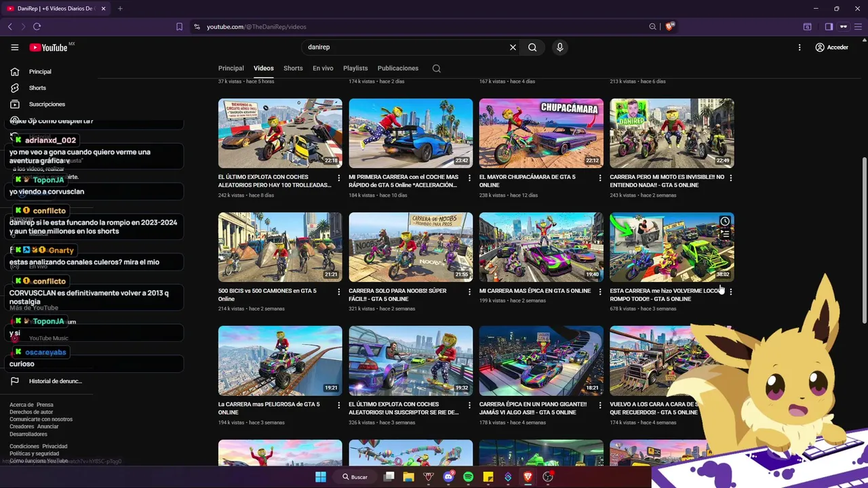
Task: Click the browser address bar URL
Action: click(x=256, y=26)
